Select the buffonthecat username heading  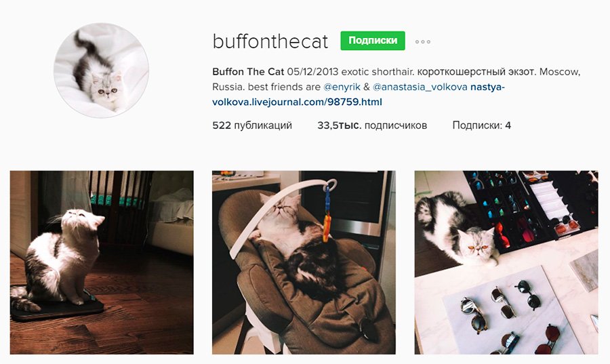270,41
